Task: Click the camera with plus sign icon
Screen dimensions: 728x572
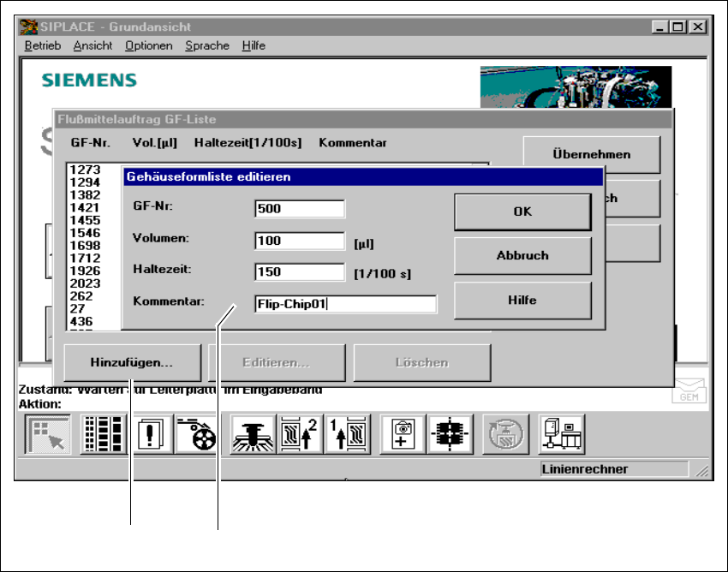Action: (403, 434)
